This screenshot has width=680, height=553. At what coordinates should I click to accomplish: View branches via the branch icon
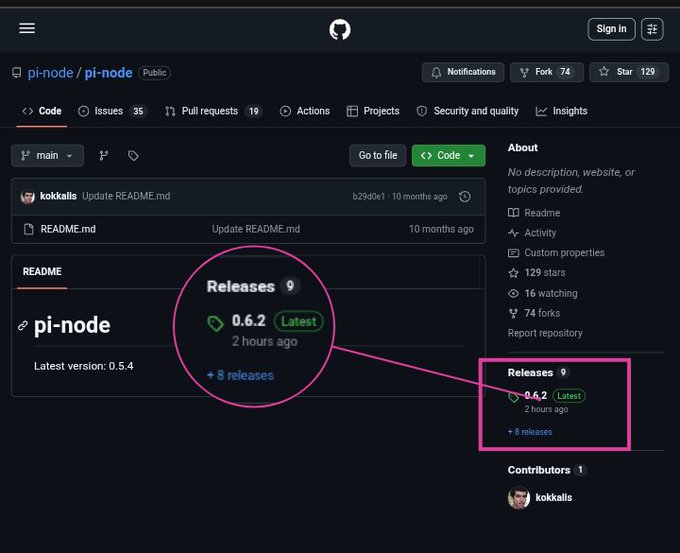tap(104, 155)
